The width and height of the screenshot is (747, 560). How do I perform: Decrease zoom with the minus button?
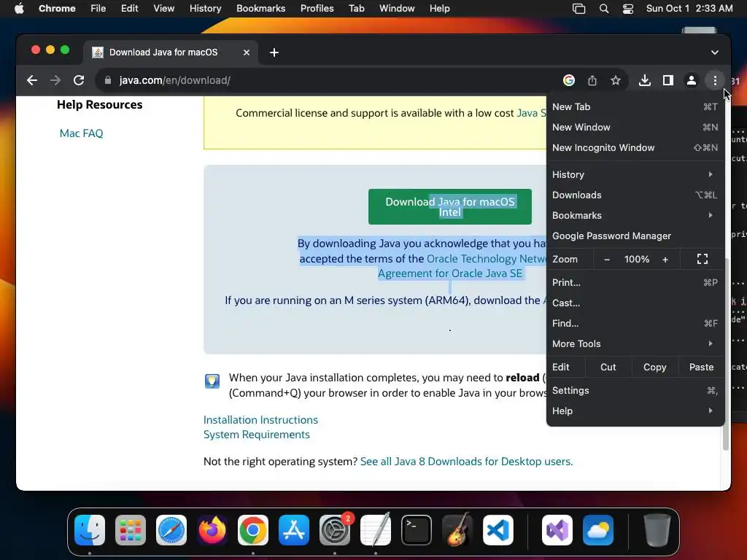(x=606, y=259)
